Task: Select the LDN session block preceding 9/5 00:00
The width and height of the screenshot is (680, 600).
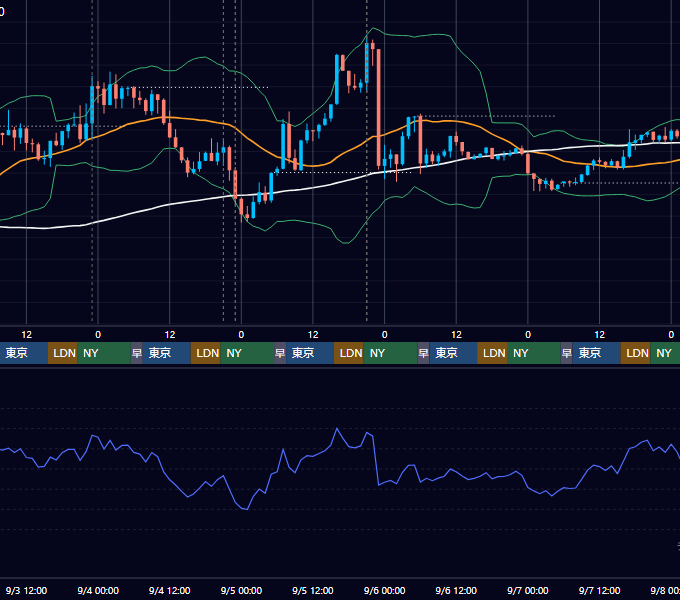Action: coord(206,353)
